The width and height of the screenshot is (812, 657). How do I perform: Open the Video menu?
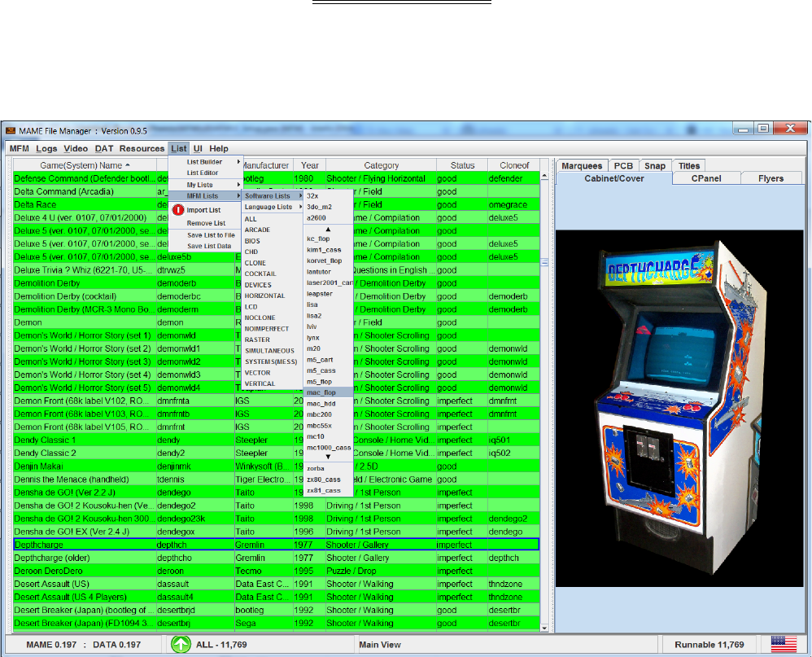(x=76, y=148)
